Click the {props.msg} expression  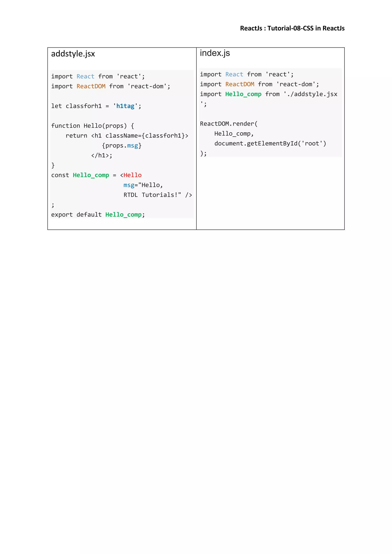[x=121, y=146]
